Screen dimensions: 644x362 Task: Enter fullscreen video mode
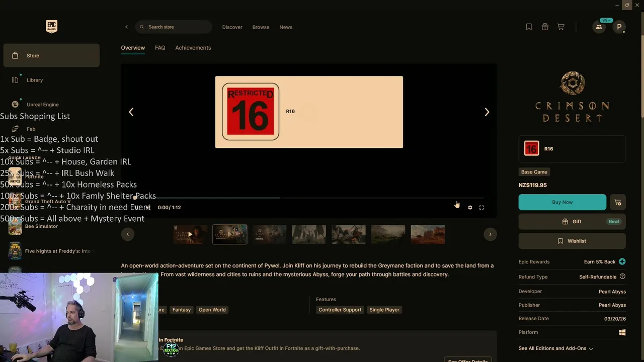coord(481,207)
